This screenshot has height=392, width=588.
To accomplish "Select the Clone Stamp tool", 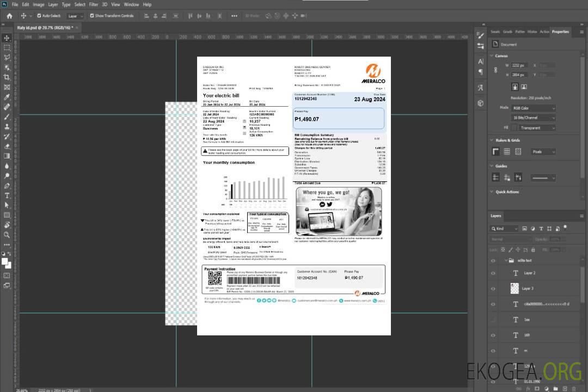I will tap(7, 127).
